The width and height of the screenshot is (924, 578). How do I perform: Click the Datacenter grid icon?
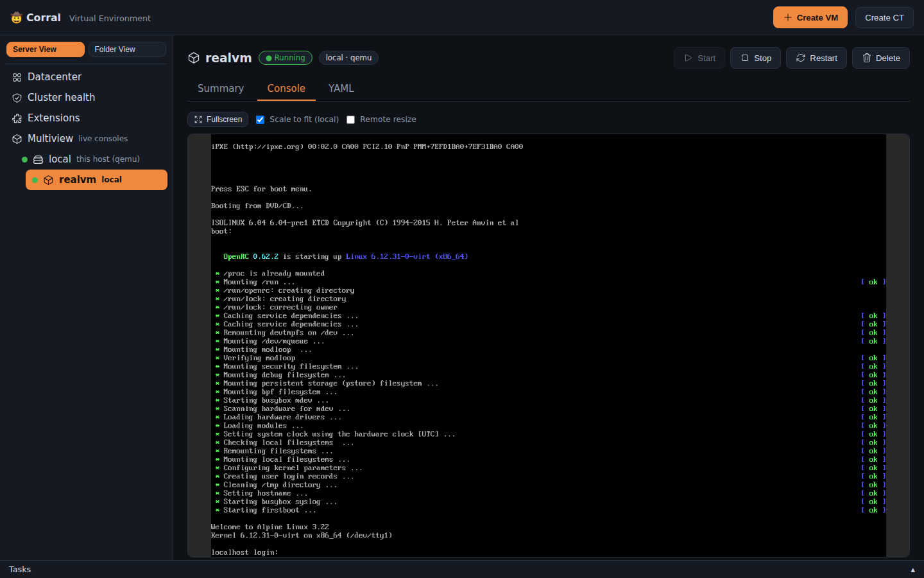[x=17, y=77]
